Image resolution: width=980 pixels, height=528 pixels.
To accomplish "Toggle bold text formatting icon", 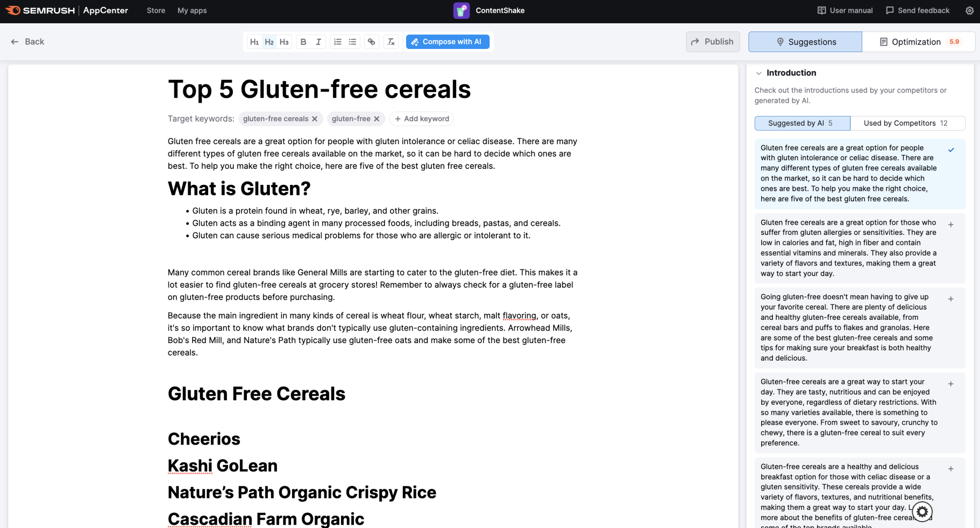I will click(x=302, y=41).
